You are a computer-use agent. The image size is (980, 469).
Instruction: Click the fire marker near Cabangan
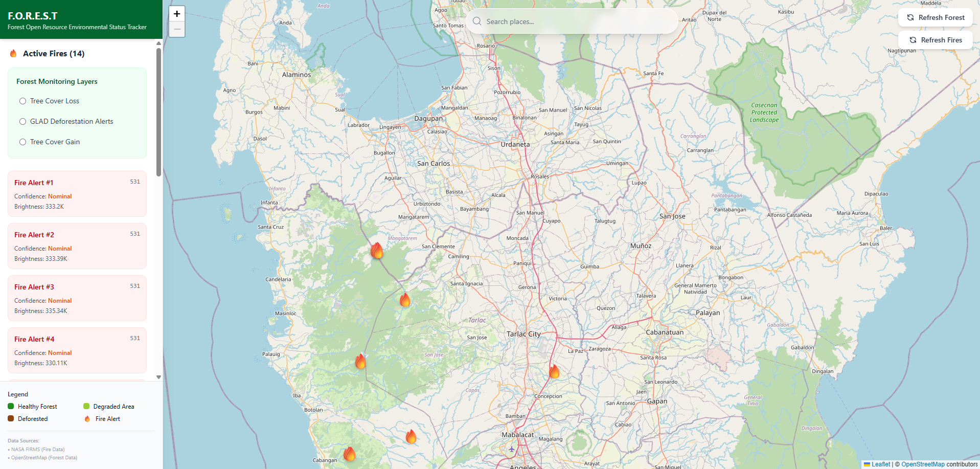click(x=349, y=454)
